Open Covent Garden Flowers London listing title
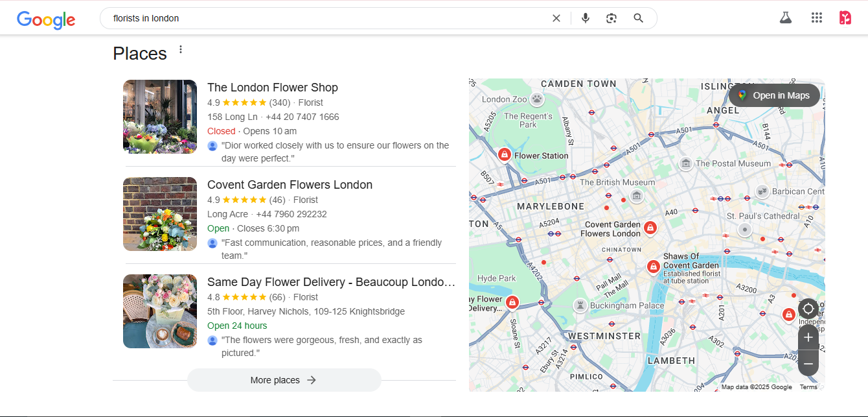 290,185
